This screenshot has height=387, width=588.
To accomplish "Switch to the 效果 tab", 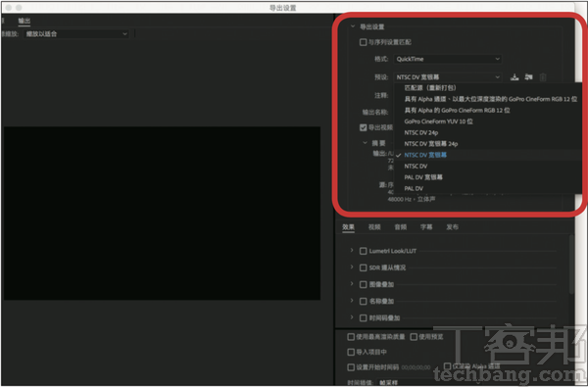I will coord(348,227).
